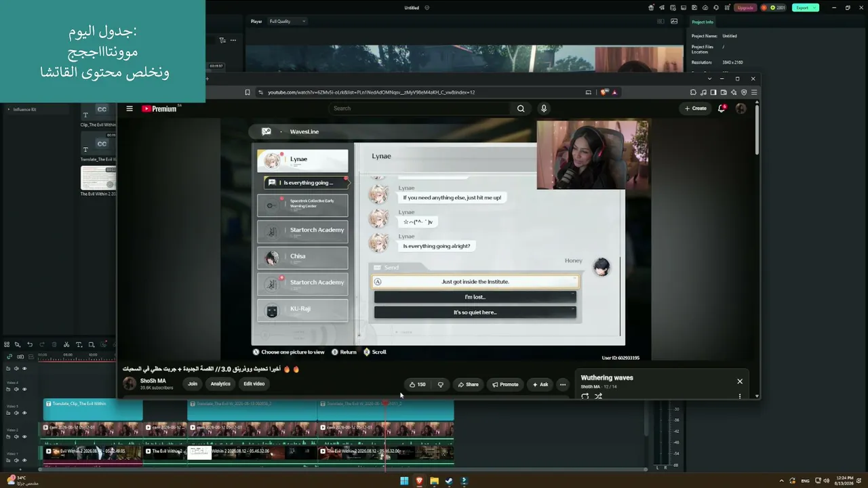Image resolution: width=868 pixels, height=488 pixels.
Task: Open the browser tab search chevron
Action: click(709, 79)
